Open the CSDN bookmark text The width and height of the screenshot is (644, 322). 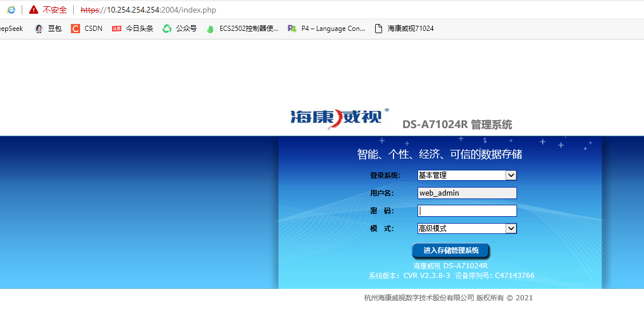[x=93, y=29]
